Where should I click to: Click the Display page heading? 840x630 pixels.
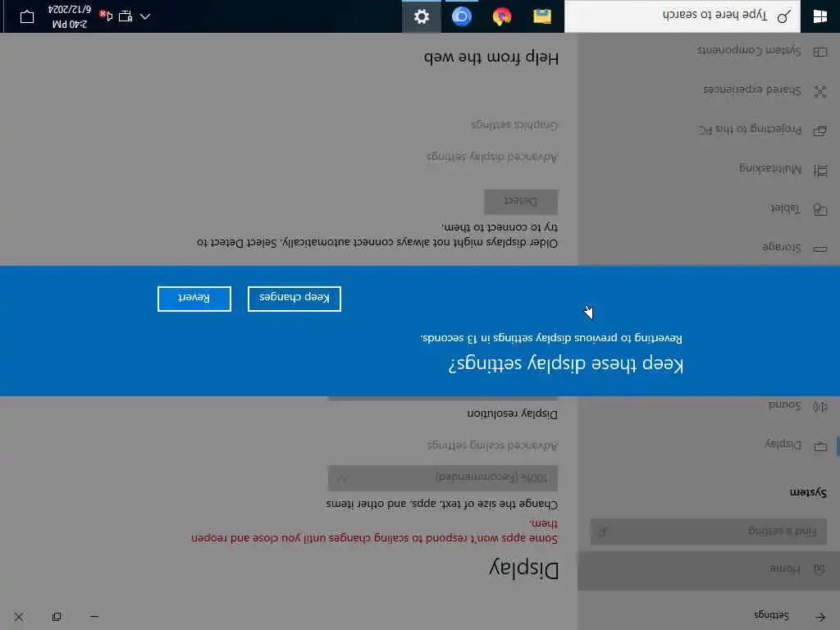(524, 568)
